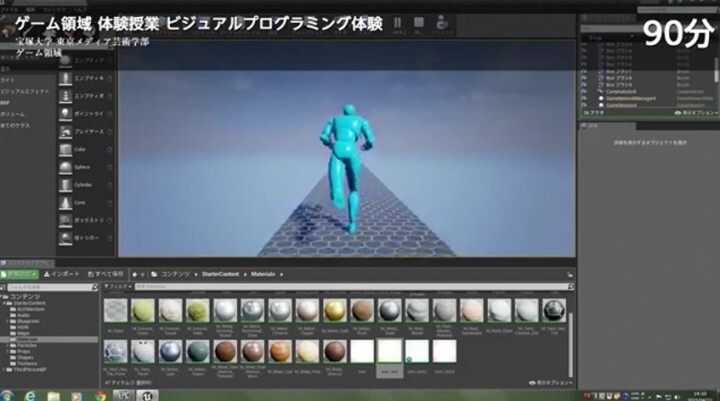Open info circle beside Sphere
720x401 pixels.
109,167
